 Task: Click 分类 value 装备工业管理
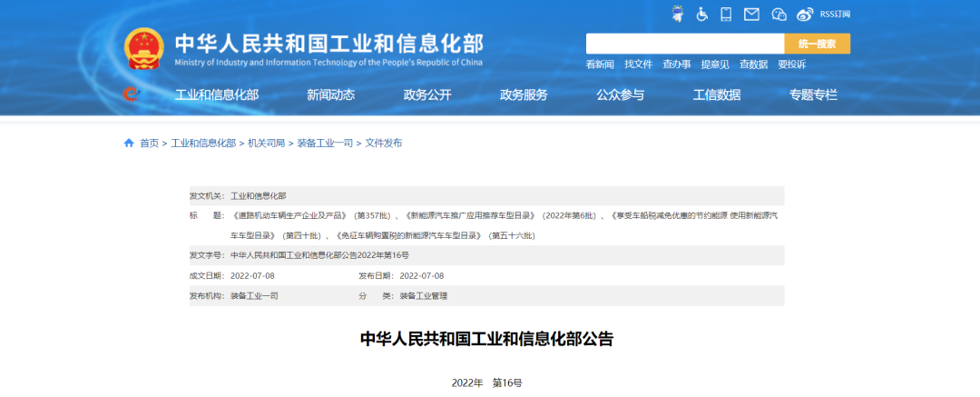click(424, 295)
